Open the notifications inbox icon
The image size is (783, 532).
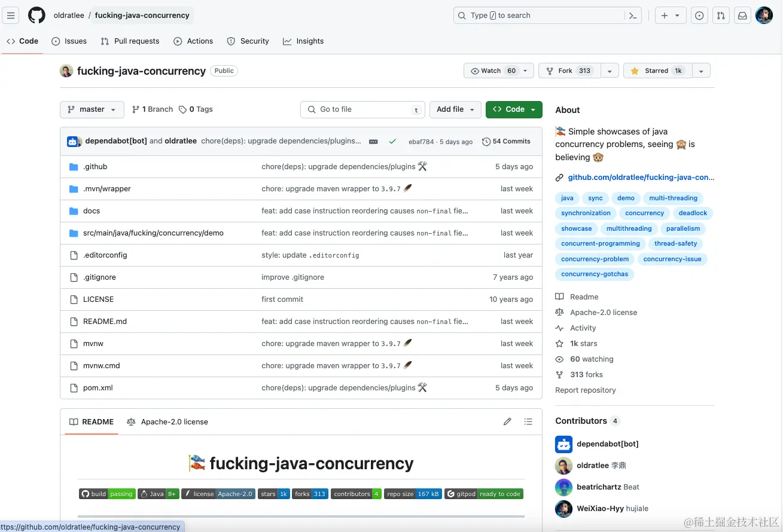(742, 15)
